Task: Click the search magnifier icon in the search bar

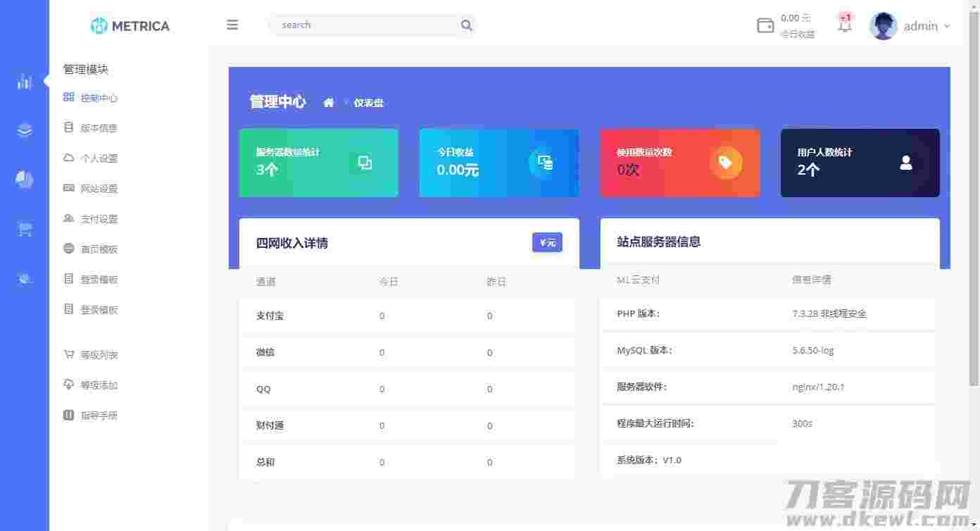Action: click(x=466, y=25)
